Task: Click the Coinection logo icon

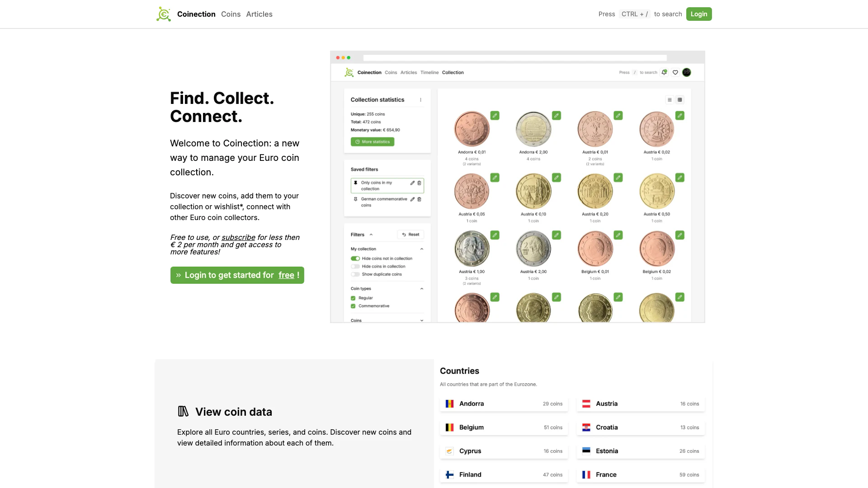Action: click(x=163, y=14)
